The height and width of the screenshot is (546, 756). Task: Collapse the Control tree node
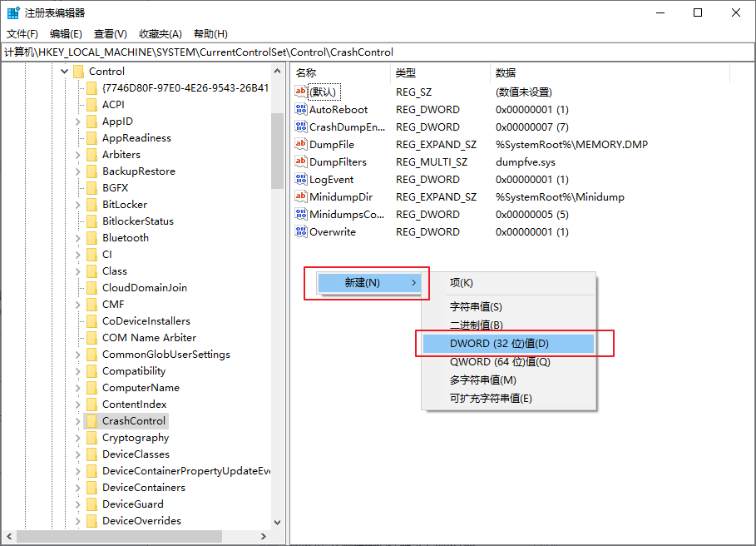click(65, 72)
